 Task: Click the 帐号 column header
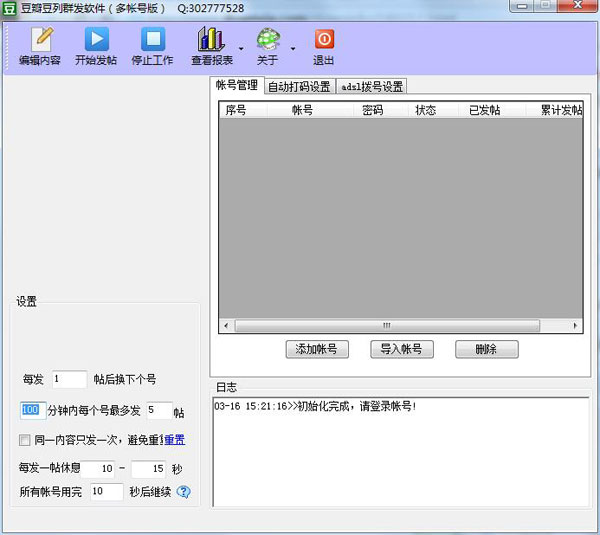[x=310, y=110]
